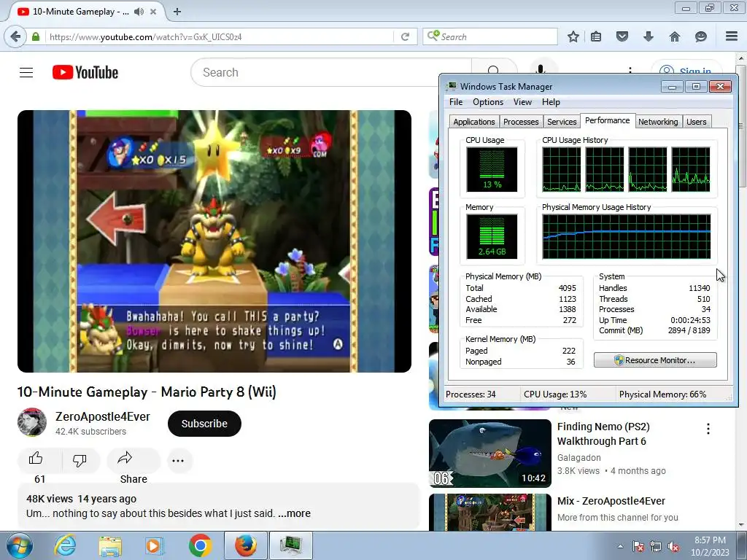Bookmark this page with star icon
Image resolution: width=747 pixels, height=560 pixels.
tap(573, 36)
